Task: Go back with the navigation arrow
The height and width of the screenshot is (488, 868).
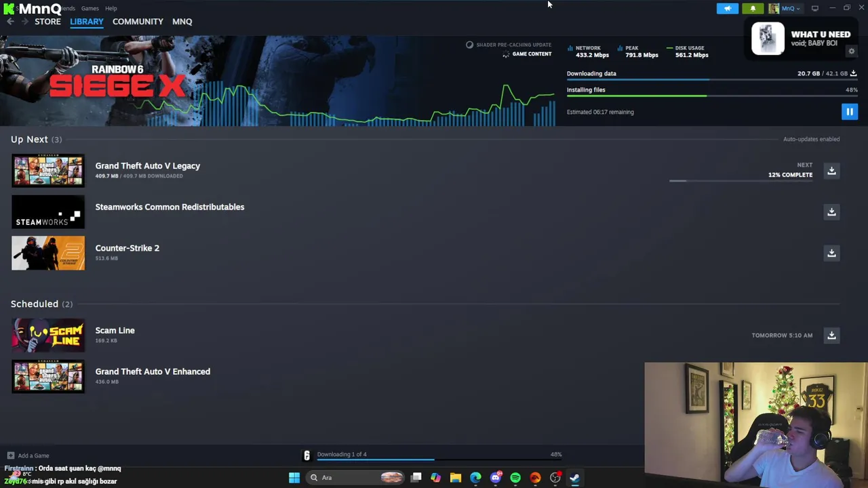Action: coord(10,22)
